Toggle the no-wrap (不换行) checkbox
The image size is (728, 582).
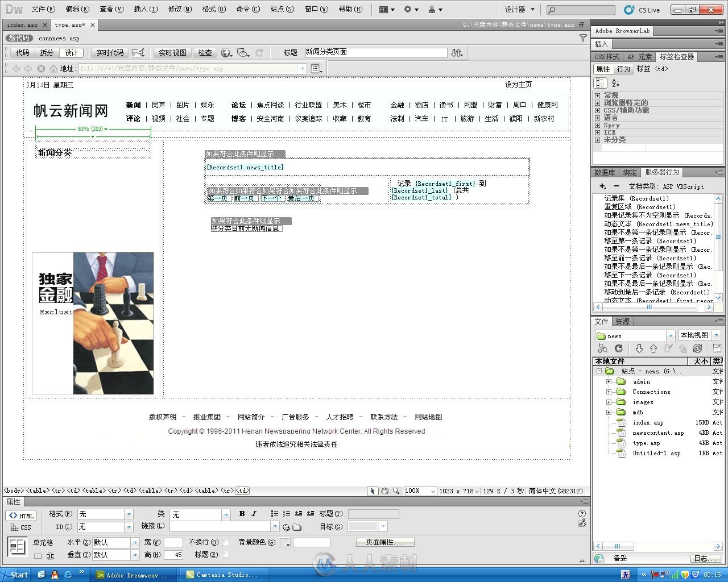tap(226, 542)
